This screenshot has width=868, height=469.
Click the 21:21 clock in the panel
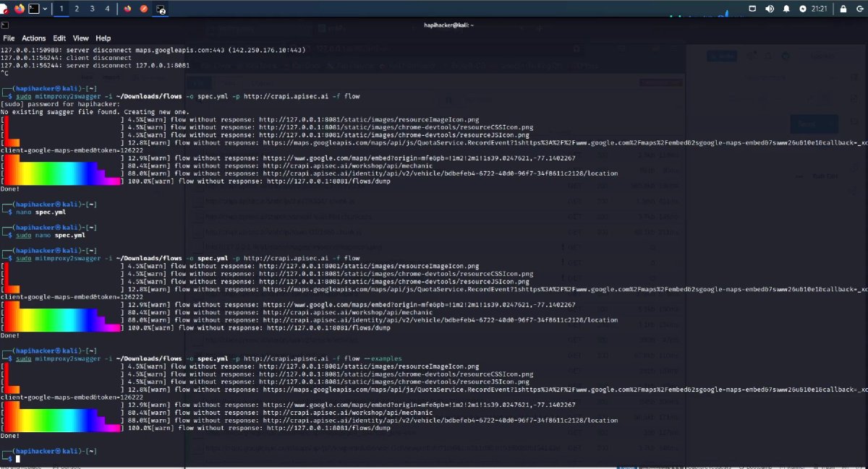820,9
